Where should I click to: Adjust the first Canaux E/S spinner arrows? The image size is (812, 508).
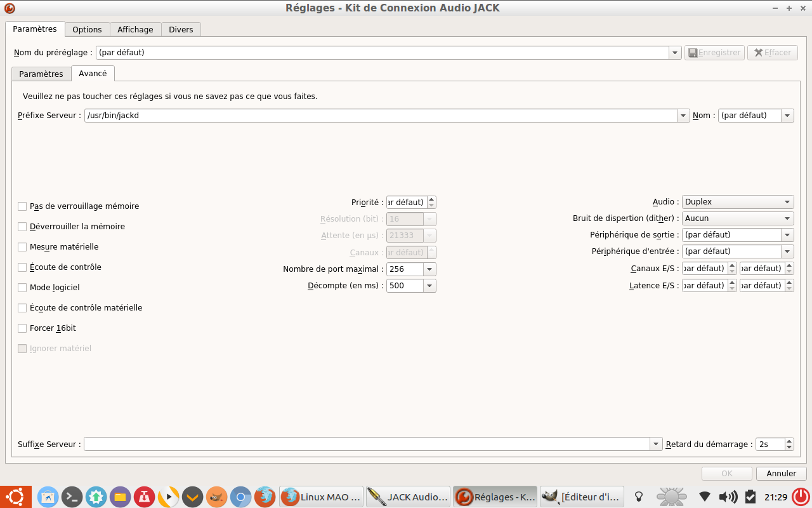pyautogui.click(x=732, y=268)
